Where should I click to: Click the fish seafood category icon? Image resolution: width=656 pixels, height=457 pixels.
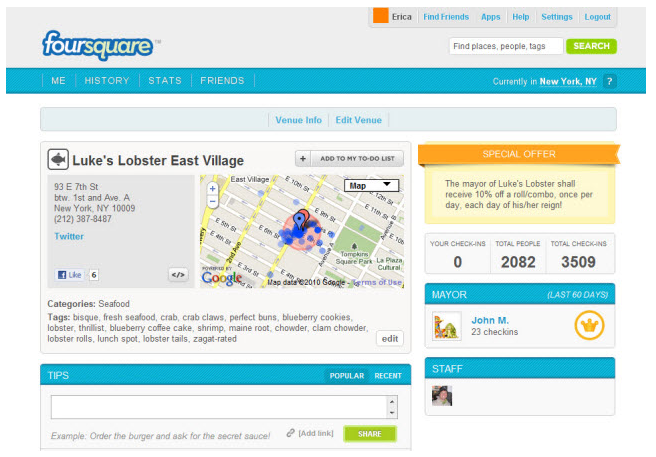[58, 159]
